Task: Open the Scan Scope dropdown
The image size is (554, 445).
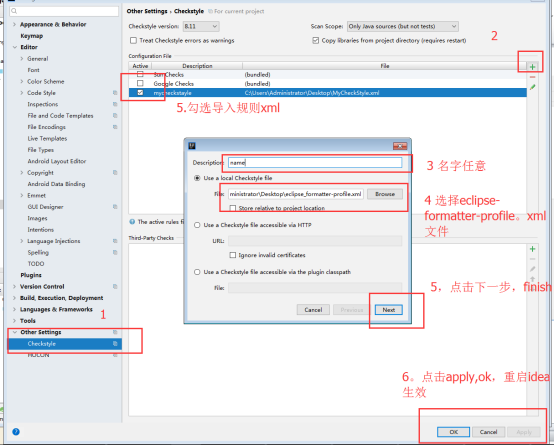Action: (x=402, y=27)
